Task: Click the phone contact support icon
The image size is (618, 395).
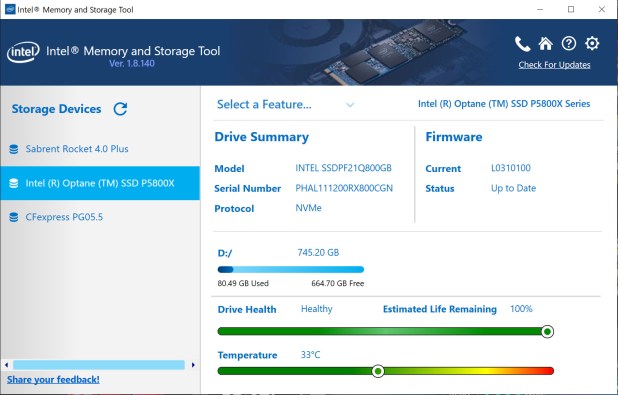Action: pyautogui.click(x=523, y=44)
